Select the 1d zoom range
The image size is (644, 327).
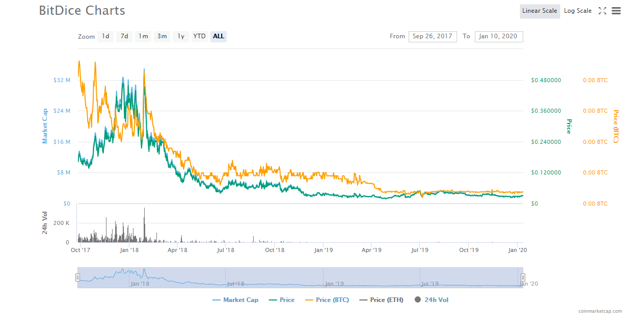pyautogui.click(x=105, y=36)
